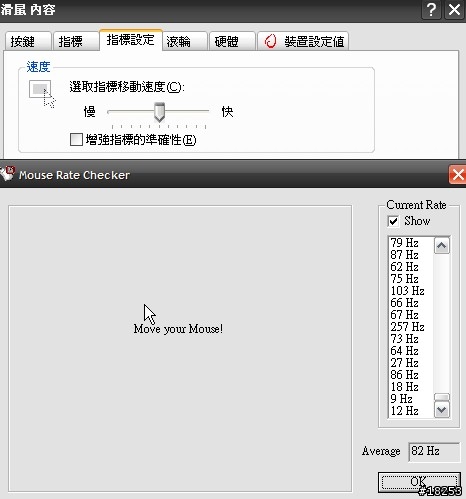Viewport: 466px width, 499px height.
Task: Select the 103 Hz list entry
Action: [x=411, y=291]
